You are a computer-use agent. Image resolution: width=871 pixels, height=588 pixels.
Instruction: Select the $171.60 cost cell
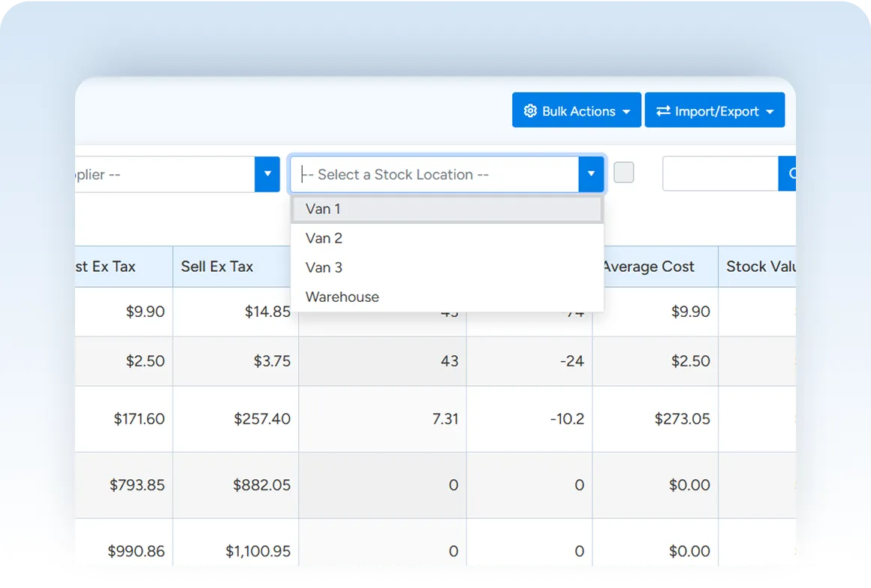tap(124, 419)
